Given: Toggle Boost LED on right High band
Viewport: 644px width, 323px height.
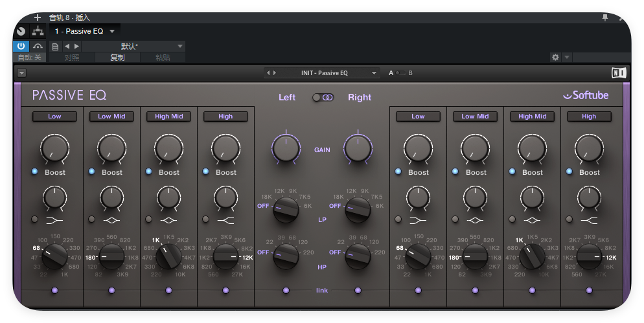Looking at the screenshot, I should (x=569, y=172).
